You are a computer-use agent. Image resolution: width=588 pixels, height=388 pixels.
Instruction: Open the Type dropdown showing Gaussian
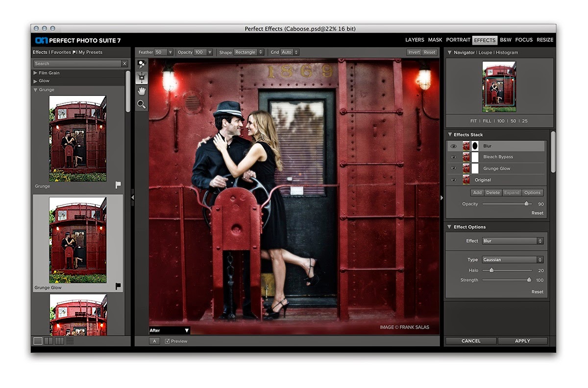tap(513, 259)
